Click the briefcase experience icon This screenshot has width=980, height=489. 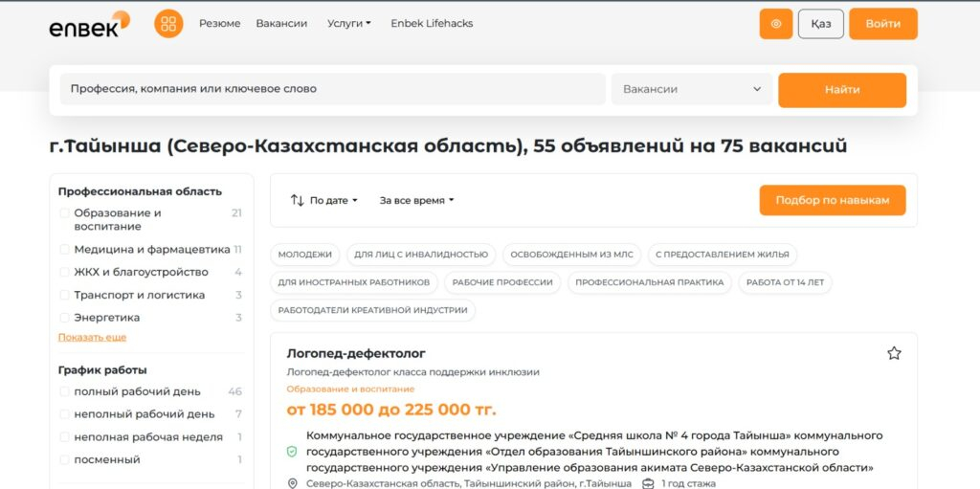pyautogui.click(x=648, y=484)
